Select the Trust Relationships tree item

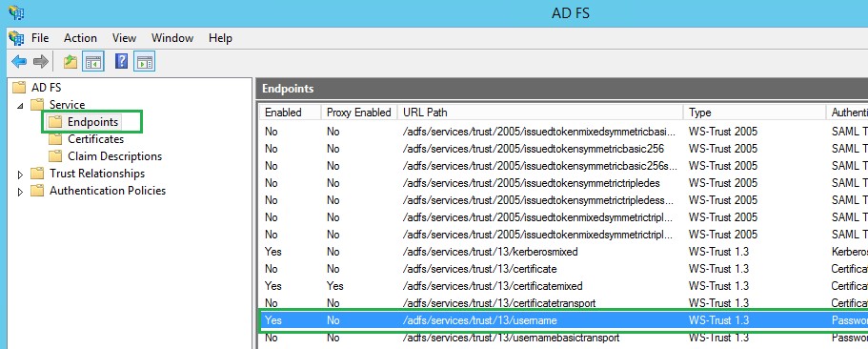coord(97,174)
